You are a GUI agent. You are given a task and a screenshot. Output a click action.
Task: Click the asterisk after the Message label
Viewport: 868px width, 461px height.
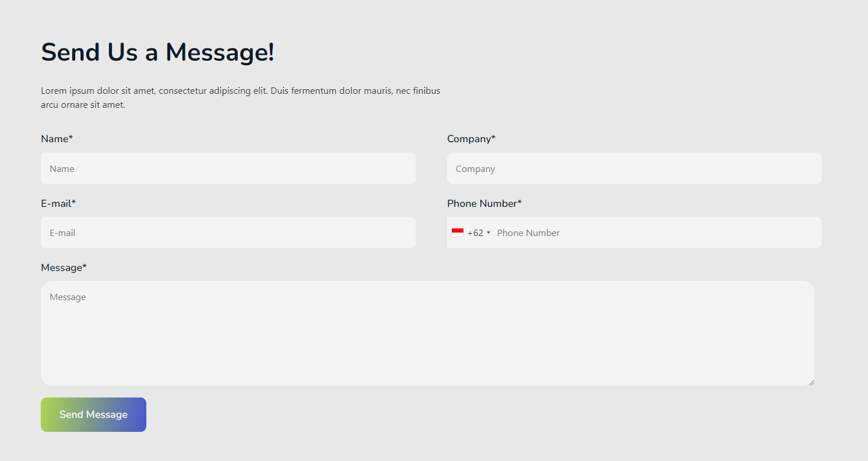coord(85,267)
